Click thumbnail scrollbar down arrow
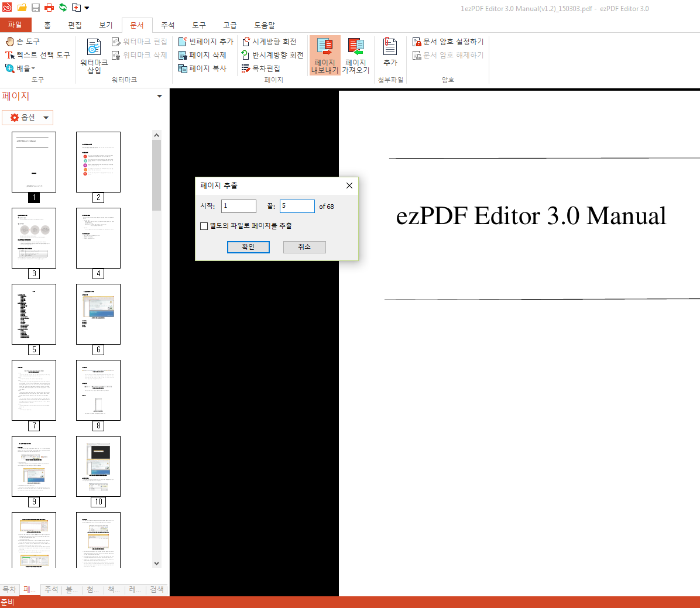The width and height of the screenshot is (700, 608). pos(156,564)
